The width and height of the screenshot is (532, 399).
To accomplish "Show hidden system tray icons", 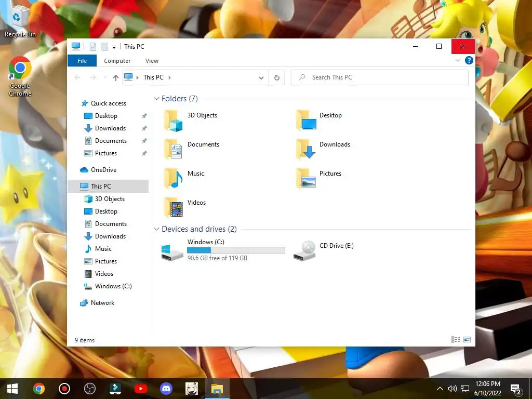I will (x=440, y=389).
